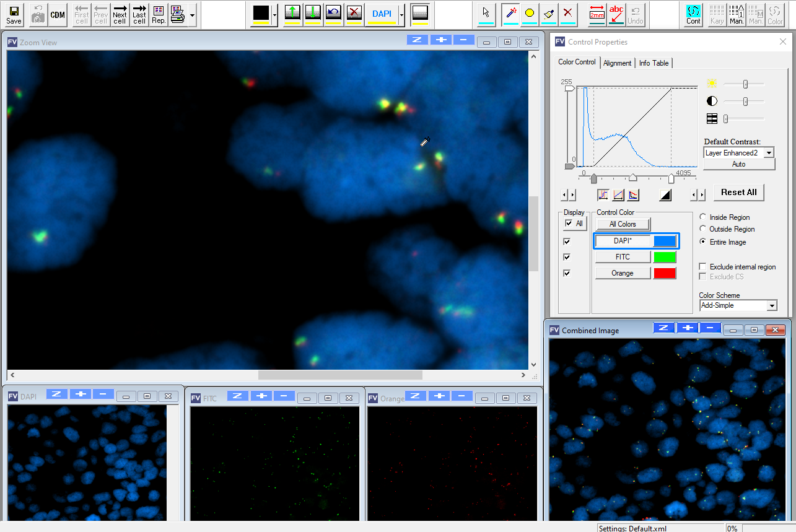Click the red X layer delete icon
The image size is (796, 532).
(354, 15)
